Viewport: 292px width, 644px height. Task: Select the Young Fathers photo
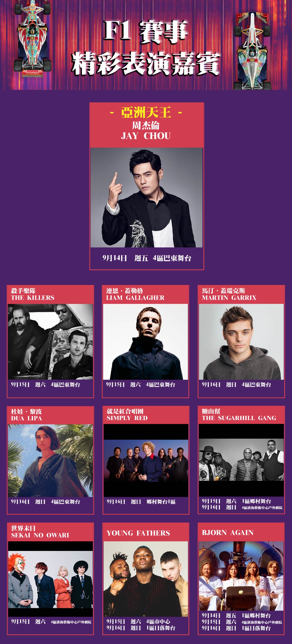coord(146,579)
